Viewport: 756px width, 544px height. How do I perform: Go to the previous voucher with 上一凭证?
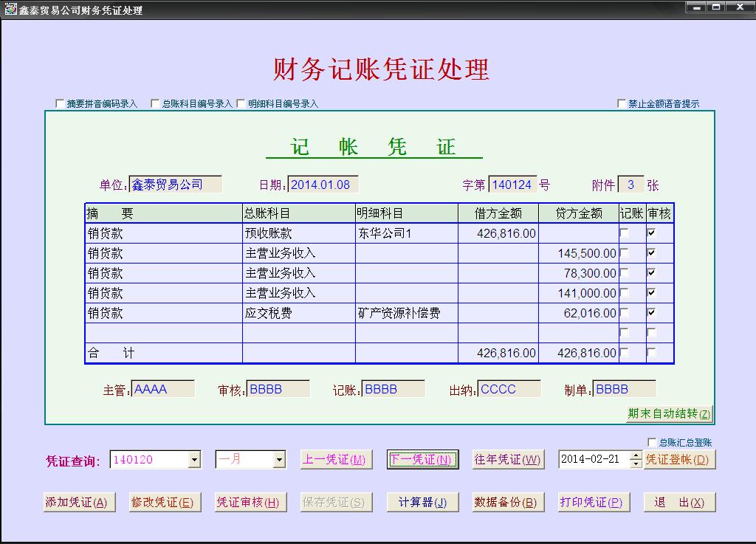(x=336, y=459)
